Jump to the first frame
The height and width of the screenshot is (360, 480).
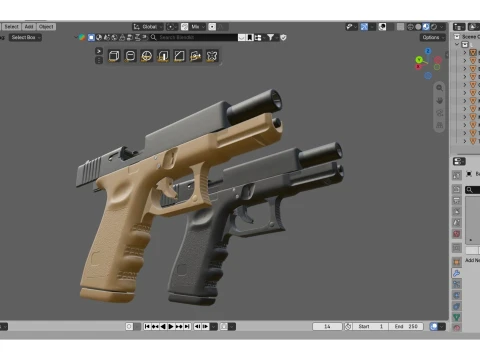click(x=147, y=327)
